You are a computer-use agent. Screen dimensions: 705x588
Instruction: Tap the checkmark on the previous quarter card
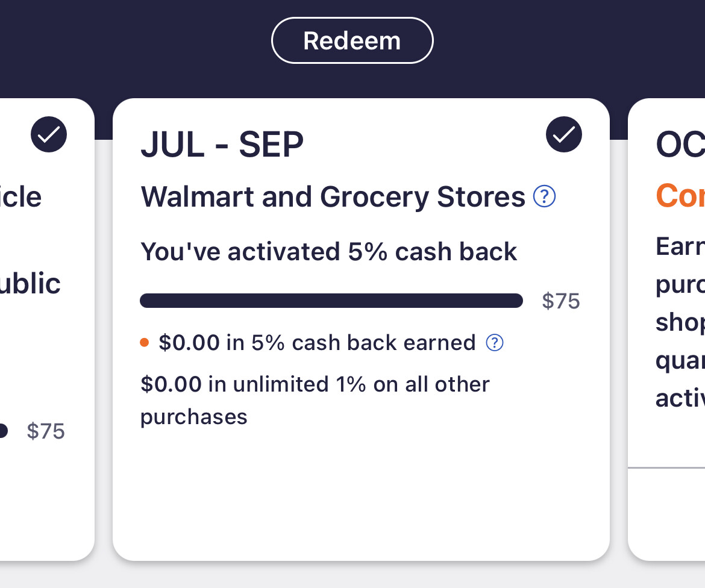[x=49, y=134]
